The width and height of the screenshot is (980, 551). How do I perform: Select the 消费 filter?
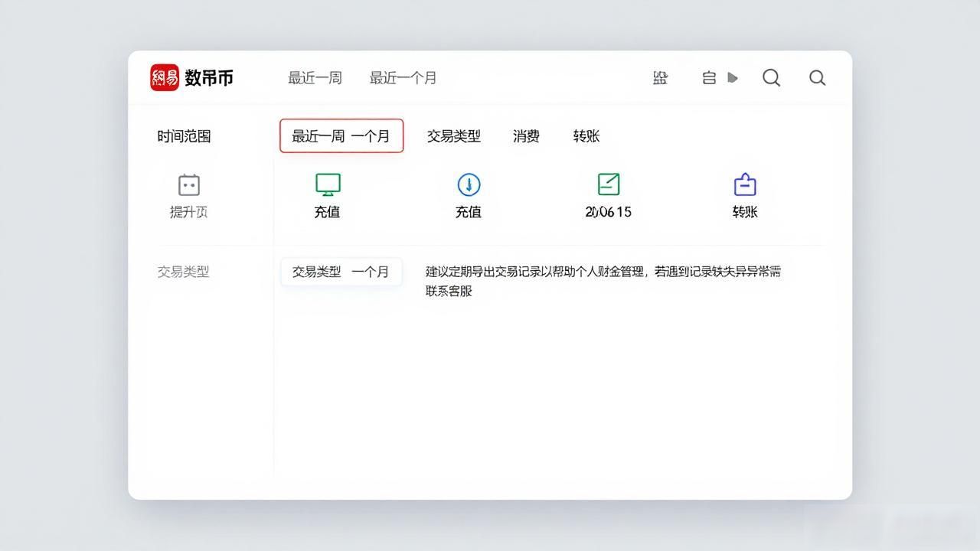click(526, 136)
